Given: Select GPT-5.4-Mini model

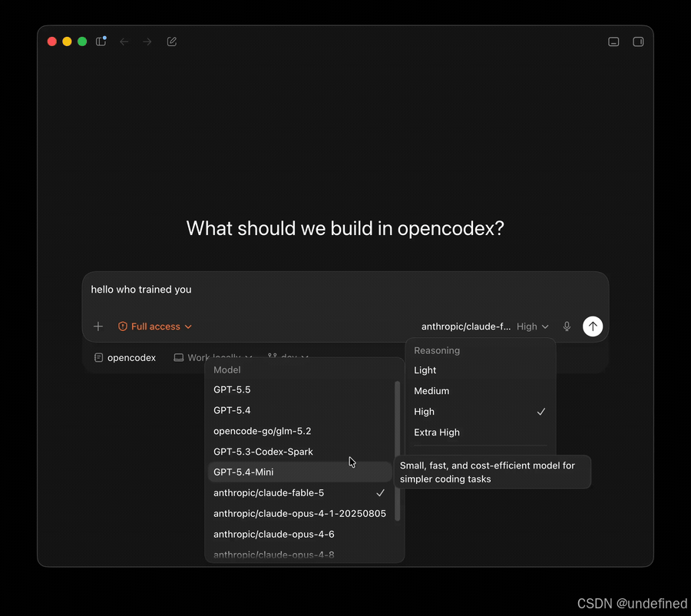Looking at the screenshot, I should coord(299,472).
